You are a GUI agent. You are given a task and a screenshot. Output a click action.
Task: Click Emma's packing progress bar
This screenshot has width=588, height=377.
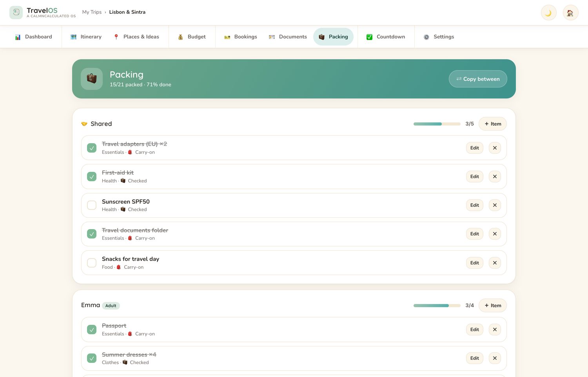click(437, 306)
